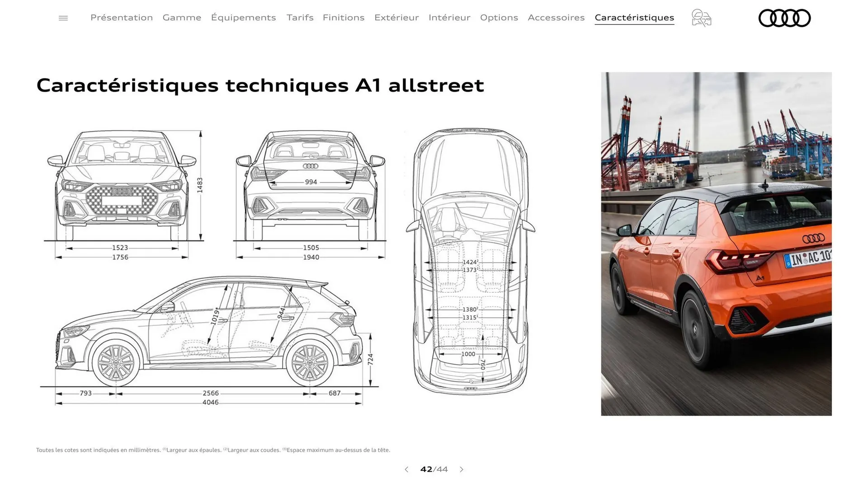Click the Audi rings logo
868x488 pixels.
point(784,18)
